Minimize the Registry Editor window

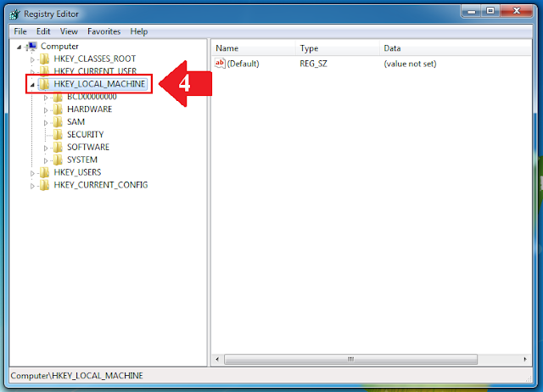[472, 11]
